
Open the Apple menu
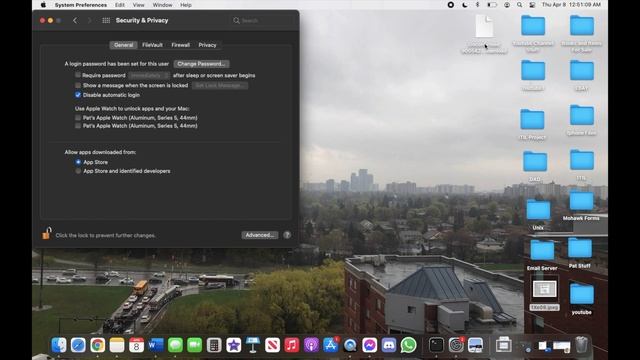tap(43, 5)
